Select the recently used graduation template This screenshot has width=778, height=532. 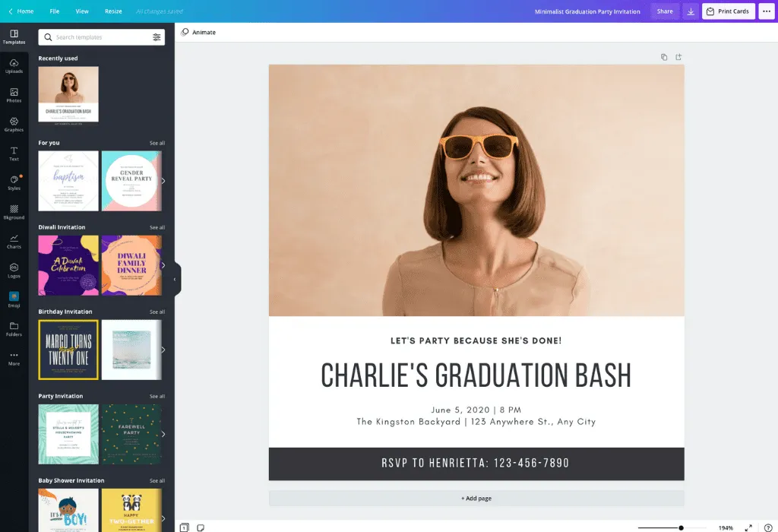68,94
